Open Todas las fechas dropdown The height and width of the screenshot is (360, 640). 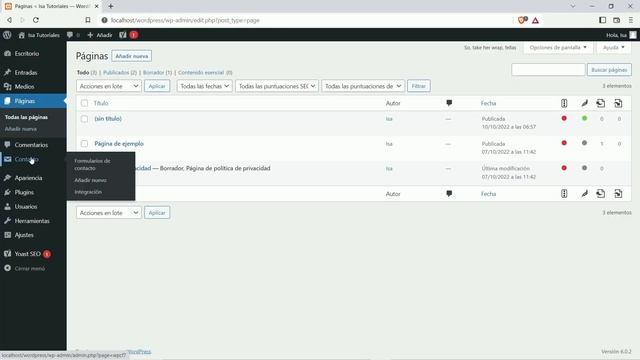[x=204, y=86]
